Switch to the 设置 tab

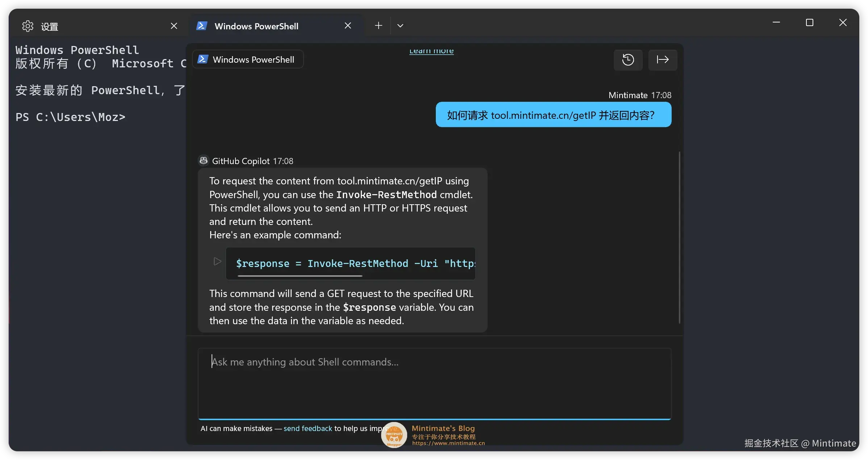click(x=49, y=26)
